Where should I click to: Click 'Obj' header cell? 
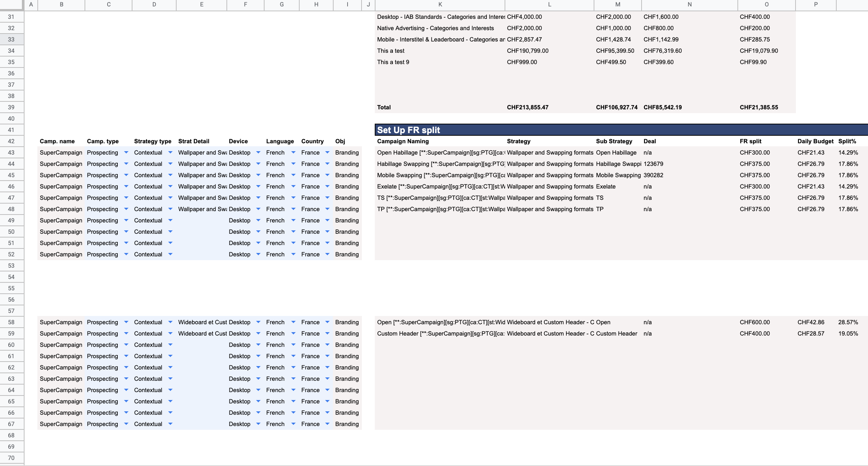point(347,141)
